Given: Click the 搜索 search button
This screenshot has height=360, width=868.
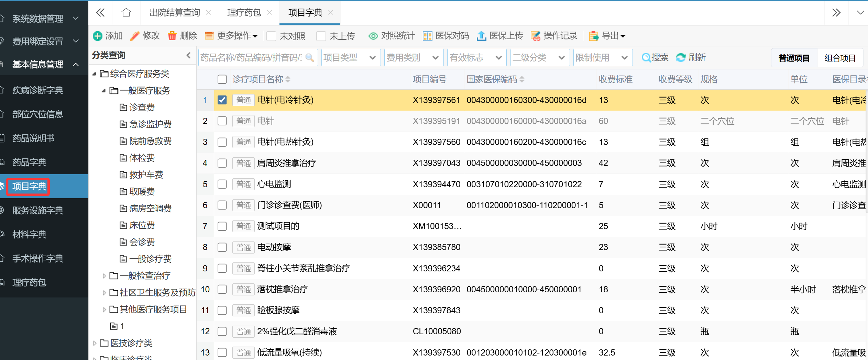Looking at the screenshot, I should (655, 57).
